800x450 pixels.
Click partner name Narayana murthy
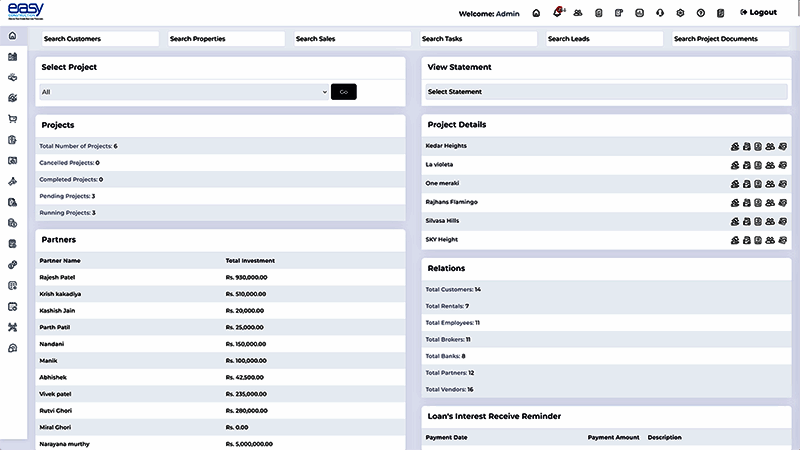click(x=64, y=444)
